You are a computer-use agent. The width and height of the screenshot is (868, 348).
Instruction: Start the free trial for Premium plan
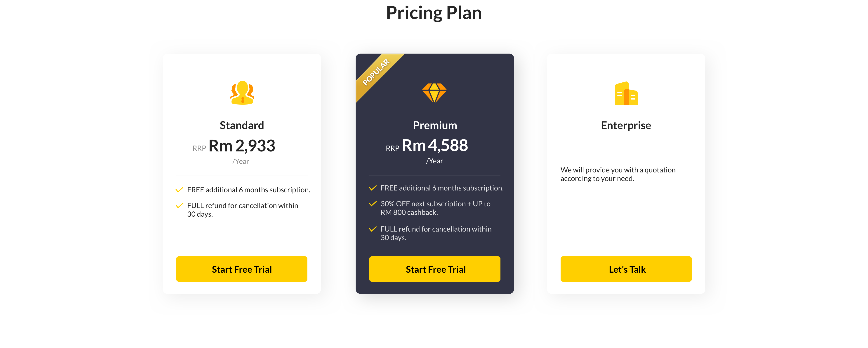point(435,269)
